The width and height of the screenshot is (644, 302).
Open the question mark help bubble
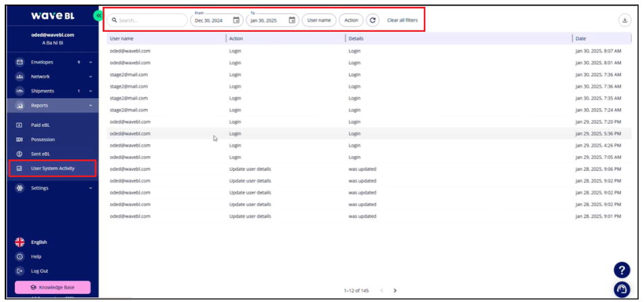(x=622, y=270)
